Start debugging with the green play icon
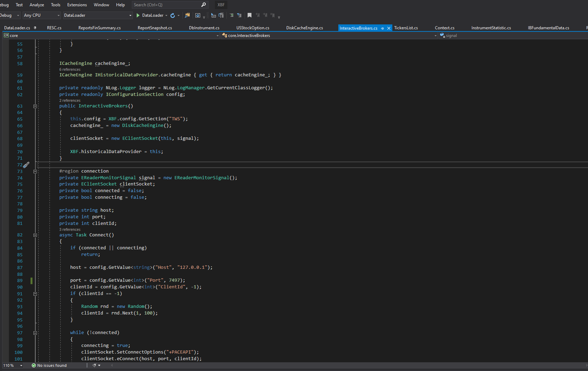Screen dimensions: 588x371 pos(138,15)
